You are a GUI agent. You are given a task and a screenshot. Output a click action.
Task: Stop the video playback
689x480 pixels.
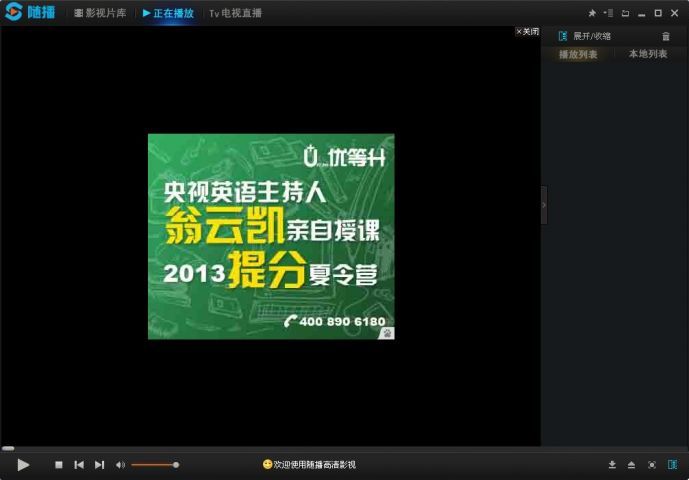click(58, 465)
